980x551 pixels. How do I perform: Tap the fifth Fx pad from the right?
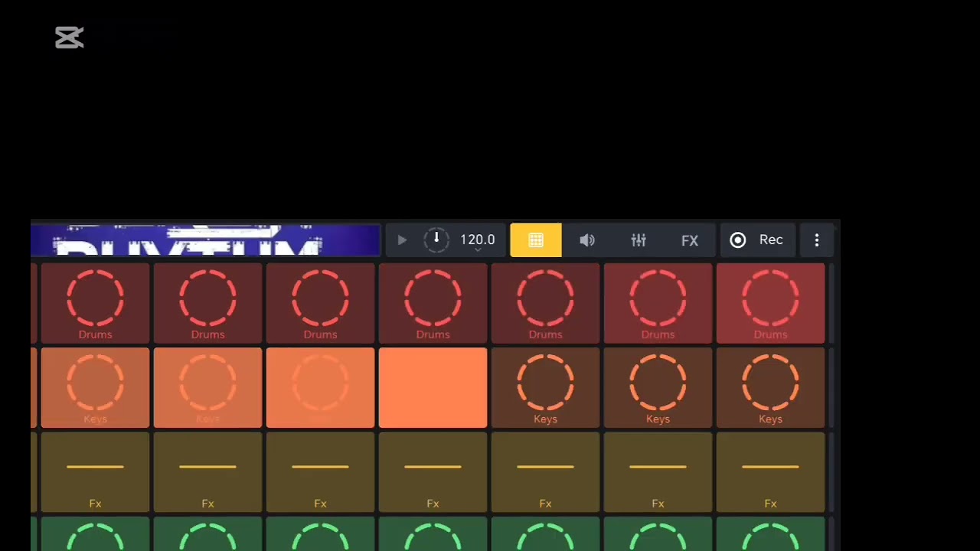320,472
